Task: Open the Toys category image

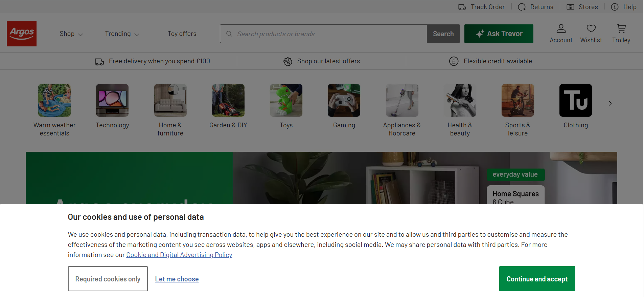Action: click(286, 100)
